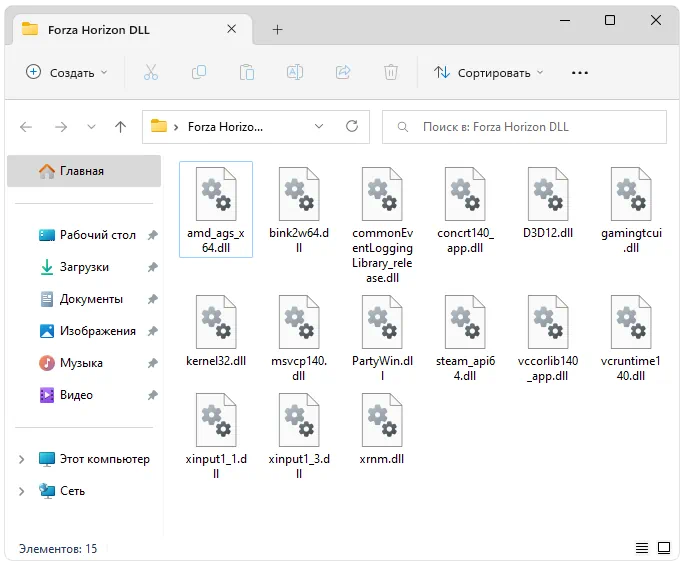
Task: Click the Paste clipboard icon
Action: tap(247, 72)
